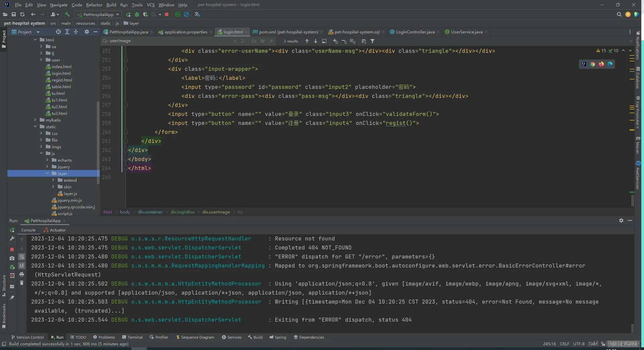Viewport: 644px width, 350px height.
Task: Open Run panel settings gear
Action: point(621,220)
